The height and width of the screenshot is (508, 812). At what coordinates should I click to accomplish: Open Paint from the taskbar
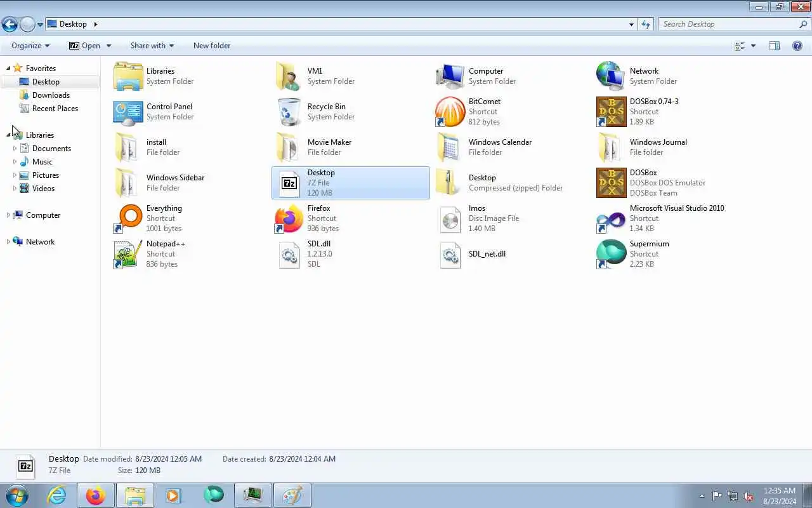coord(292,495)
